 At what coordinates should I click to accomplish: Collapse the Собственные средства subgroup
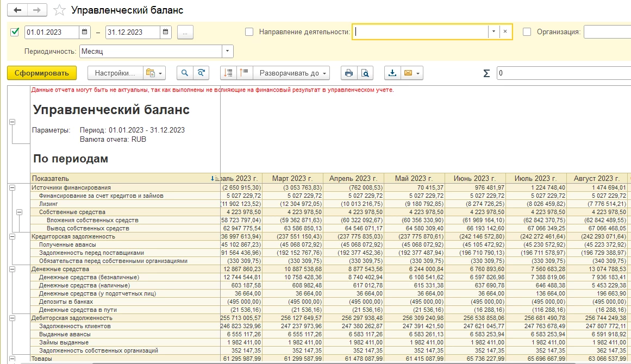click(x=20, y=212)
